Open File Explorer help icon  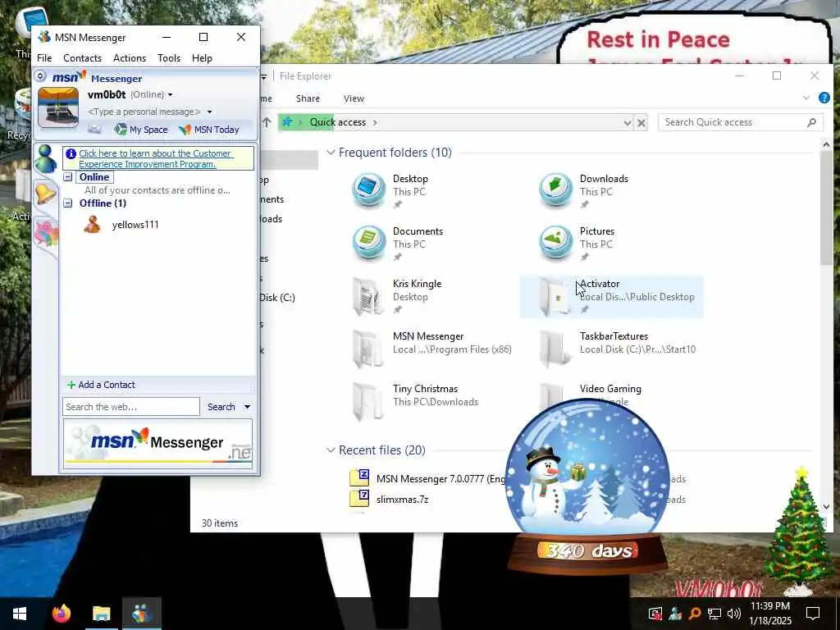point(824,98)
